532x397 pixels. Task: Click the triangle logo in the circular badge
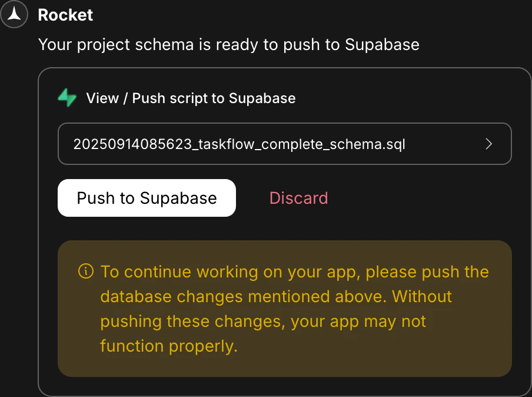pos(14,14)
